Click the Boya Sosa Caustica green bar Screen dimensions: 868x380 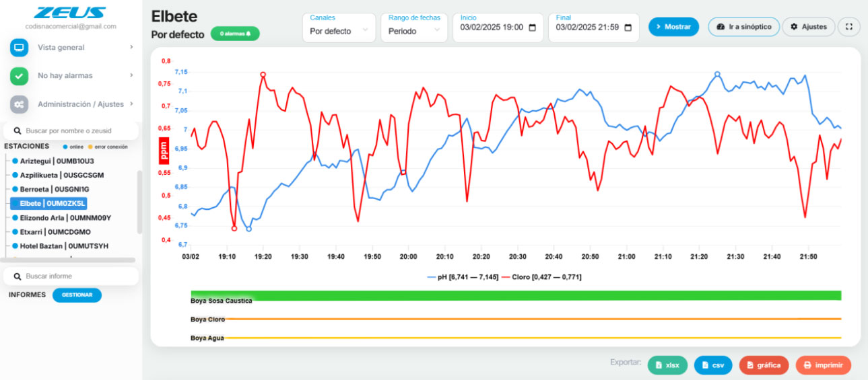point(516,295)
